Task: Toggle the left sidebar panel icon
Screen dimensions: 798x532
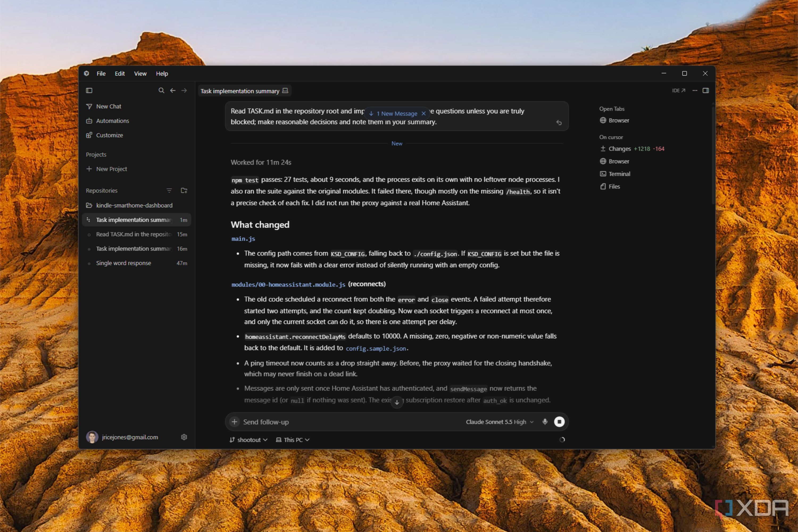Action: tap(89, 91)
